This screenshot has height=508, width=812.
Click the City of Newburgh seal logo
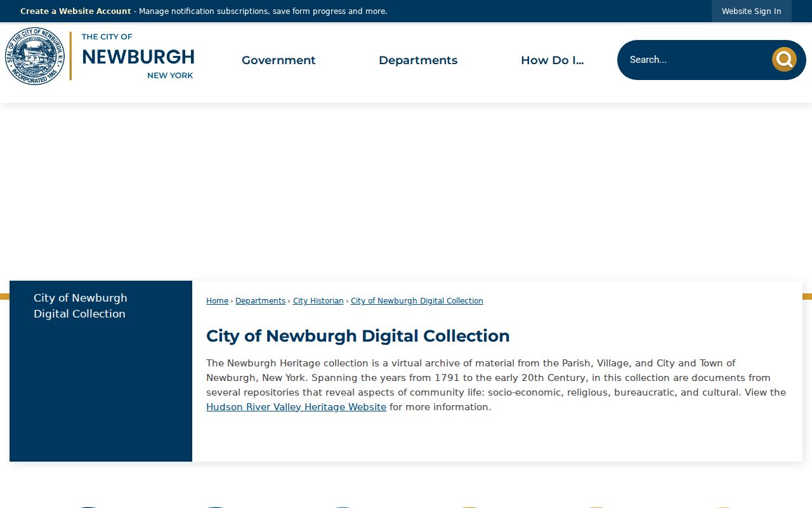coord(35,57)
